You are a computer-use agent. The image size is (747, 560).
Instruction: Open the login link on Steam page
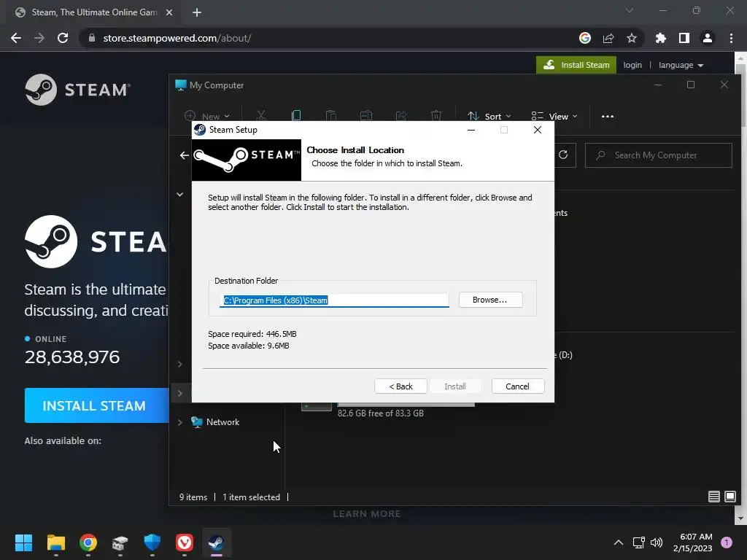(x=632, y=65)
